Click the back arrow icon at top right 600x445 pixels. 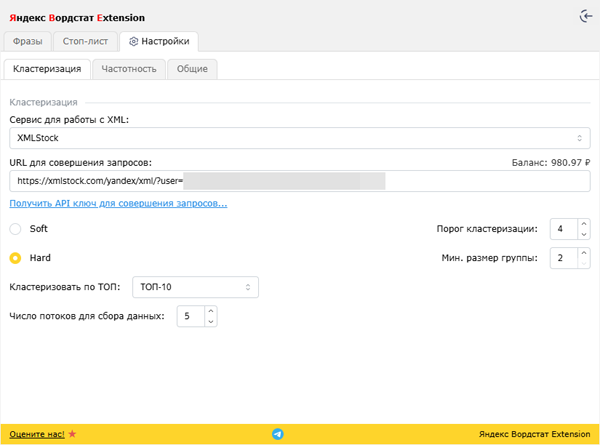coord(585,16)
